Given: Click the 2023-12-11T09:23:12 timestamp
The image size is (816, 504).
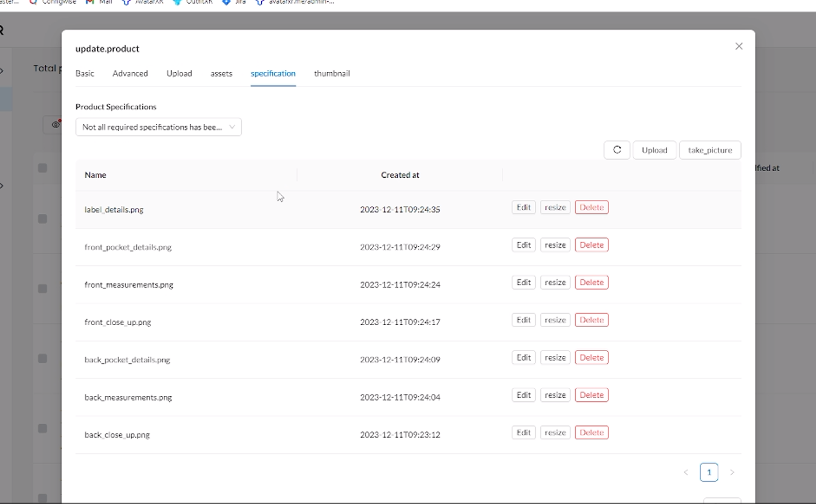Looking at the screenshot, I should click(400, 435).
